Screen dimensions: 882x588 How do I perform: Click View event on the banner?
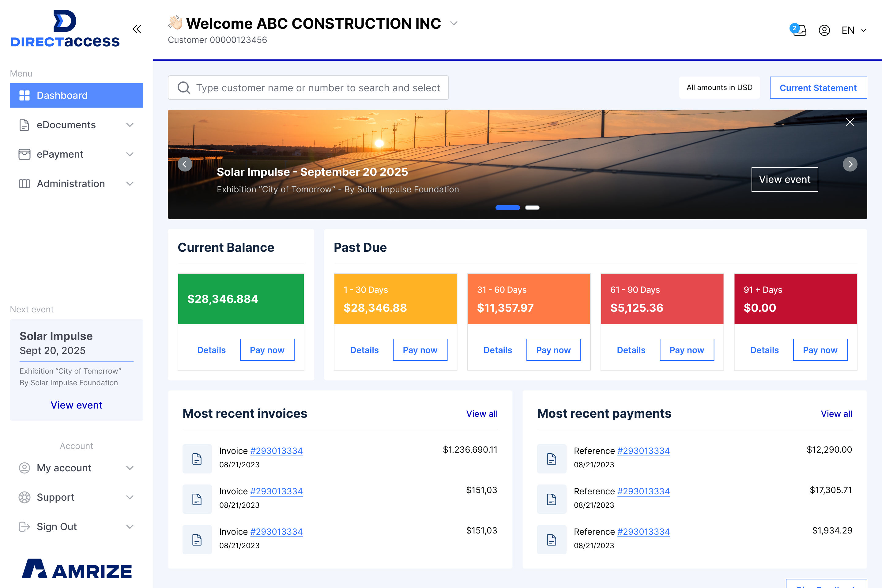point(785,179)
